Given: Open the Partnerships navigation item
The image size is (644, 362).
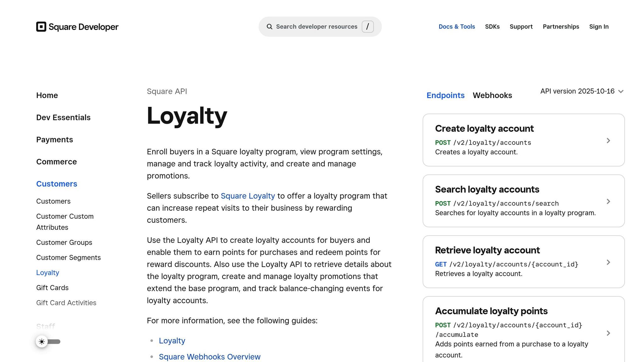Looking at the screenshot, I should (x=561, y=26).
